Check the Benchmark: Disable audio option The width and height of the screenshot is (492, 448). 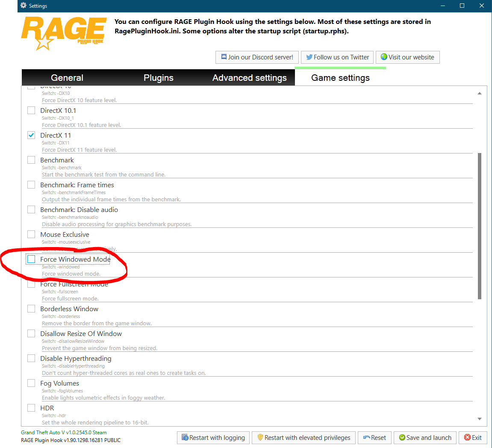[x=31, y=209]
